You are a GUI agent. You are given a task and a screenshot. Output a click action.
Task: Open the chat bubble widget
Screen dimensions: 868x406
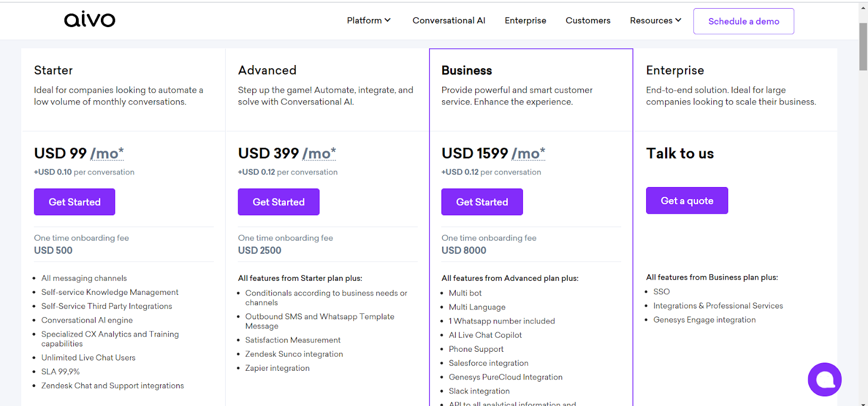coord(824,379)
